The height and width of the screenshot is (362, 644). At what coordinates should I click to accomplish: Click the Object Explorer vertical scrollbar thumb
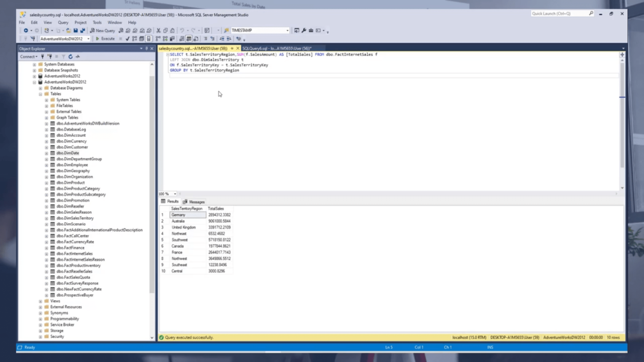[x=152, y=184]
